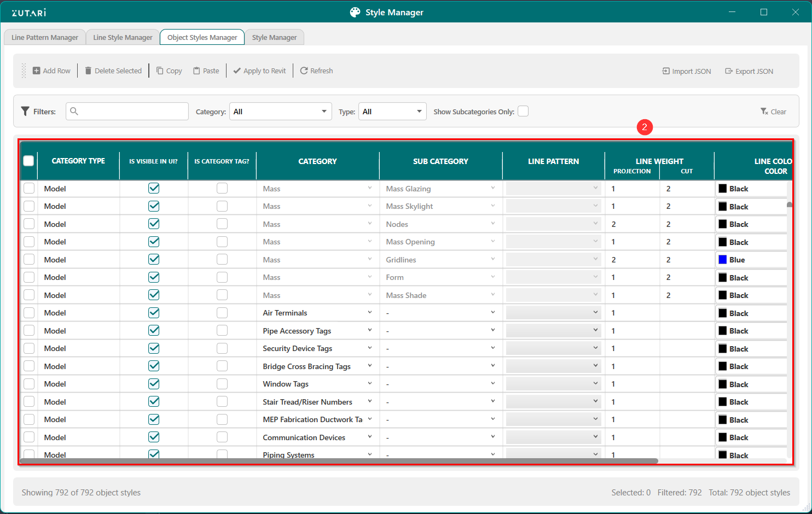
Task: Switch to Line Pattern Manager tab
Action: (x=45, y=37)
